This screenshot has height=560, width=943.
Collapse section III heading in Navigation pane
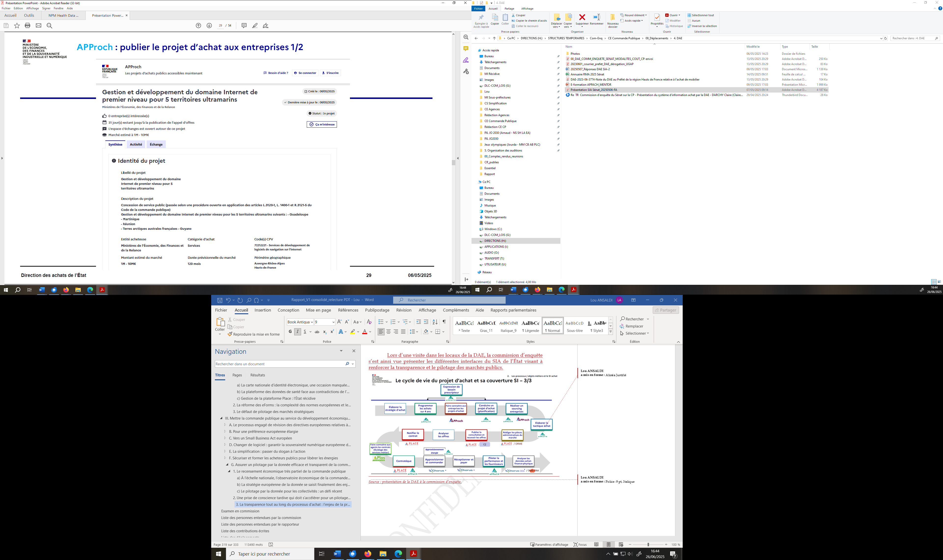(222, 418)
